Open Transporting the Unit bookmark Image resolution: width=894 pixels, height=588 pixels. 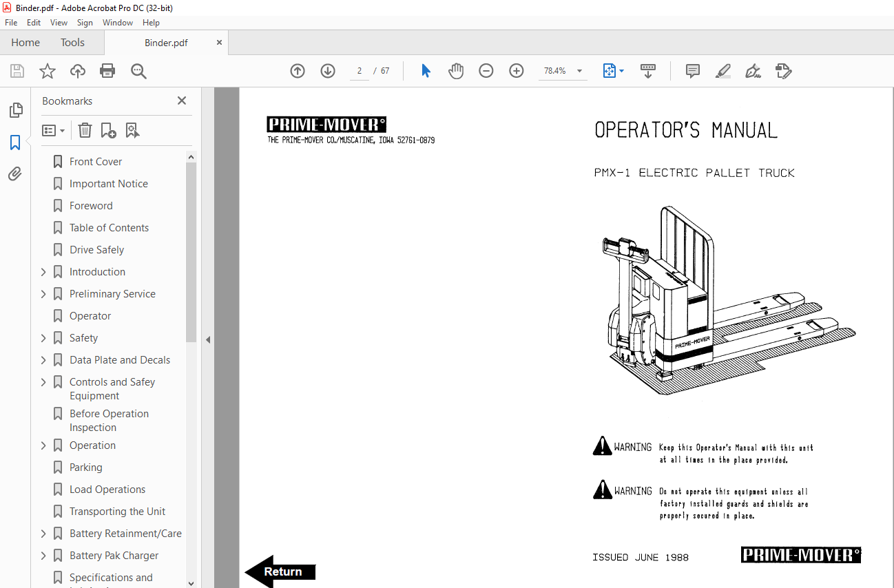point(118,512)
